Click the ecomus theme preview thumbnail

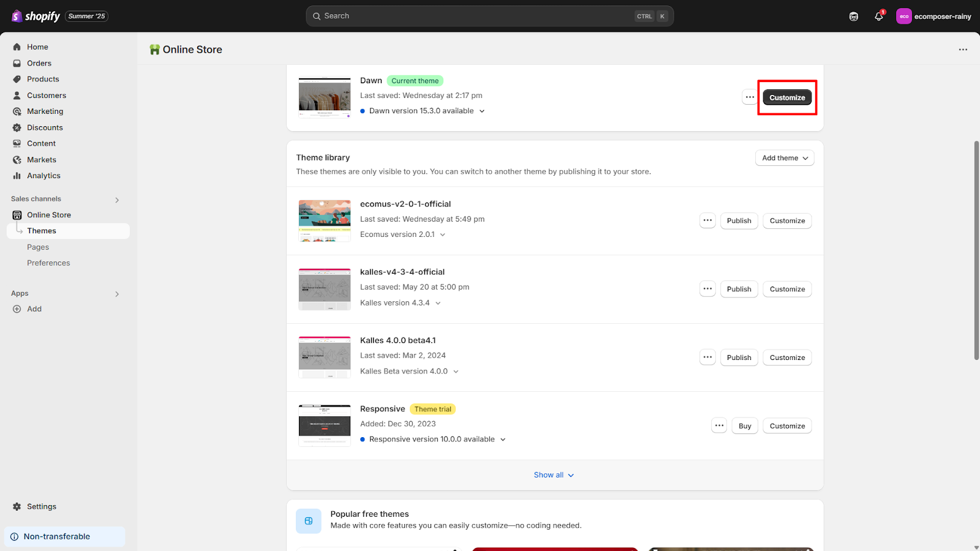click(x=325, y=220)
